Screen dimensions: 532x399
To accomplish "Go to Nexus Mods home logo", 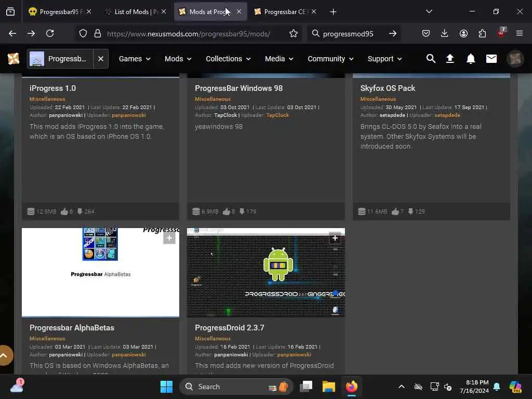I will coord(14,59).
